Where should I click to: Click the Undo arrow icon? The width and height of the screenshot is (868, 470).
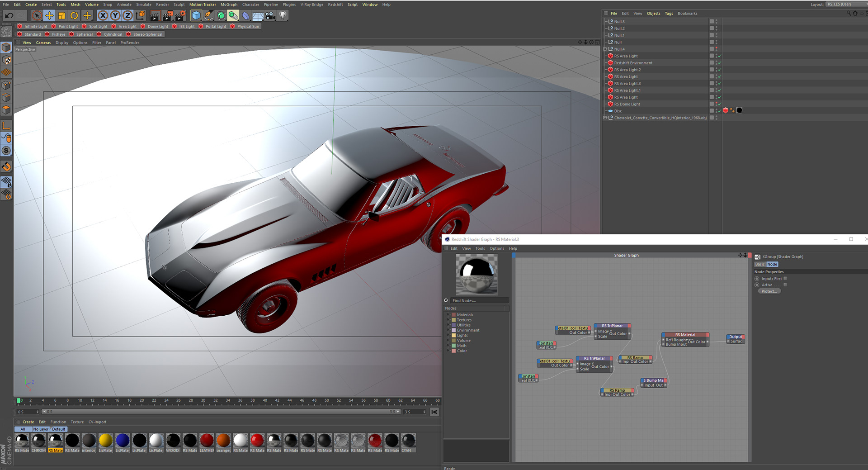9,16
